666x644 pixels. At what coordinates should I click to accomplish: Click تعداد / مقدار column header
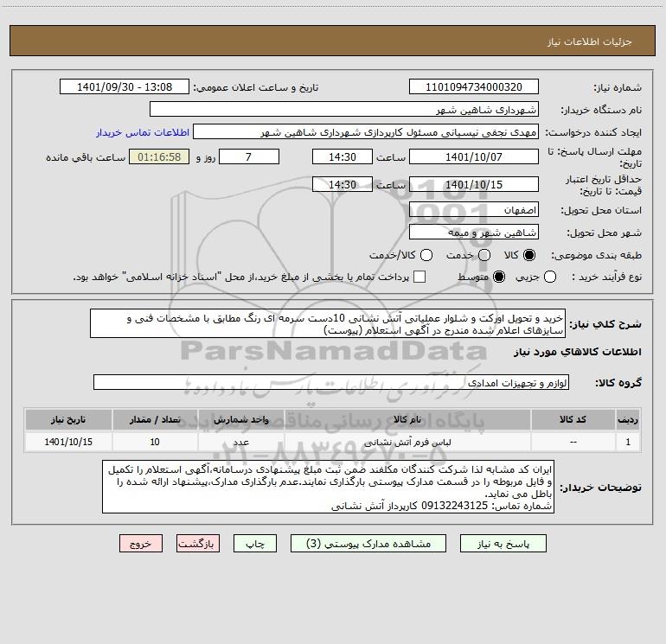point(155,419)
